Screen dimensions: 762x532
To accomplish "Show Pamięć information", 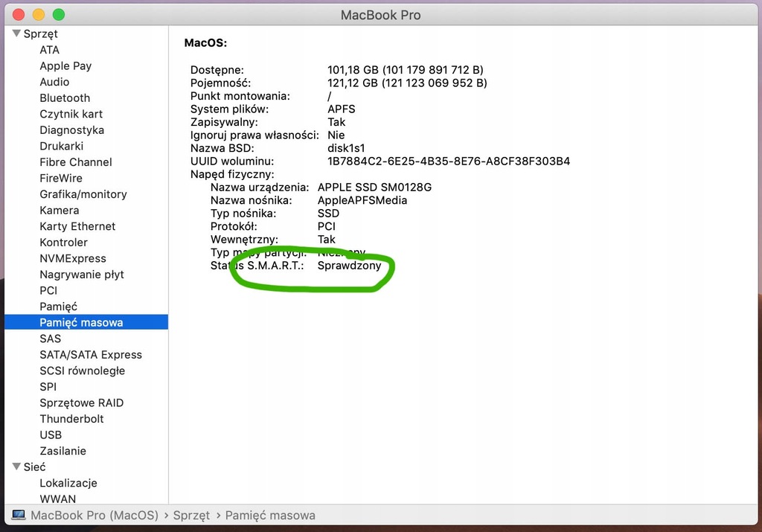I will pyautogui.click(x=58, y=306).
